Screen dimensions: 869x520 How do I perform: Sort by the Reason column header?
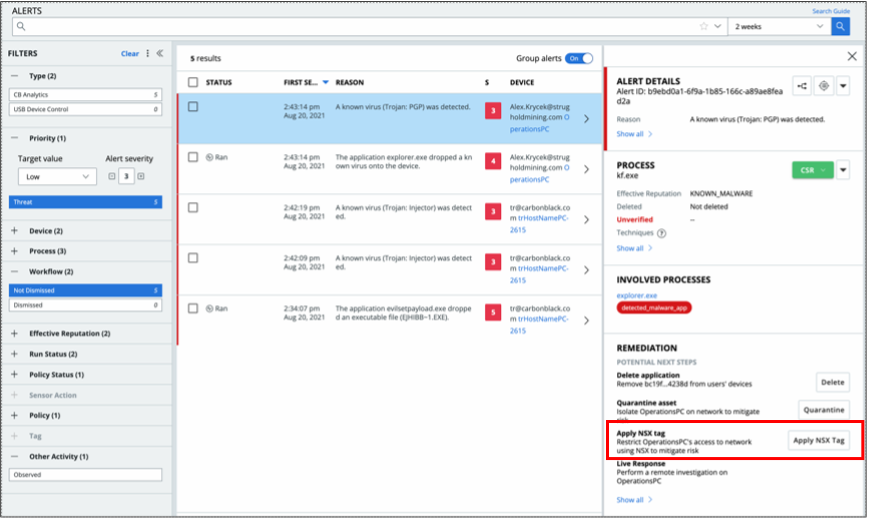pos(350,83)
